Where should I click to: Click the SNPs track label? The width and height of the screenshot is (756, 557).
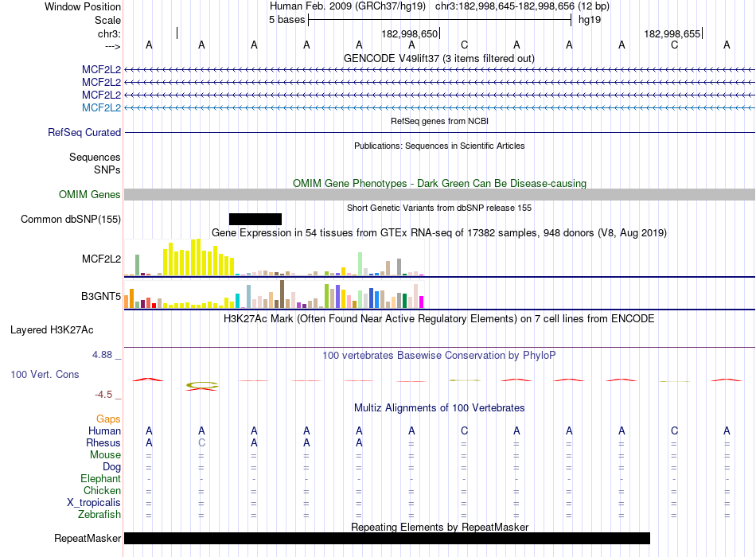coord(107,169)
